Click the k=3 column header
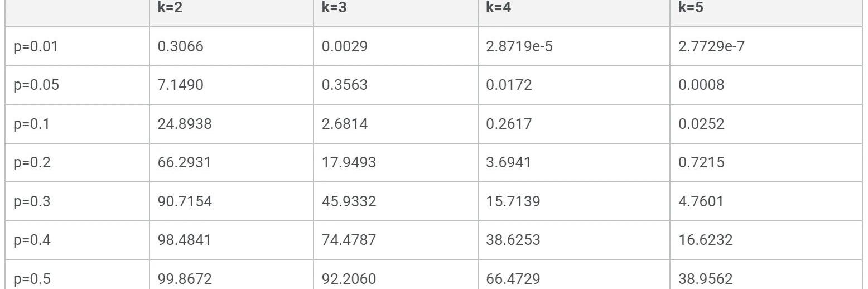Image resolution: width=868 pixels, height=289 pixels. (x=396, y=13)
